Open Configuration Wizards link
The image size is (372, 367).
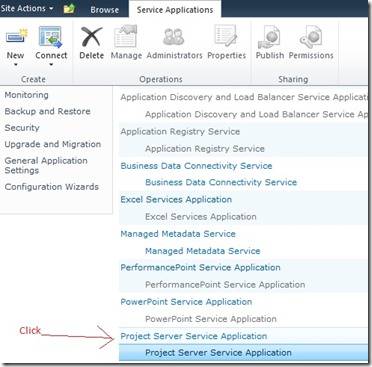52,187
